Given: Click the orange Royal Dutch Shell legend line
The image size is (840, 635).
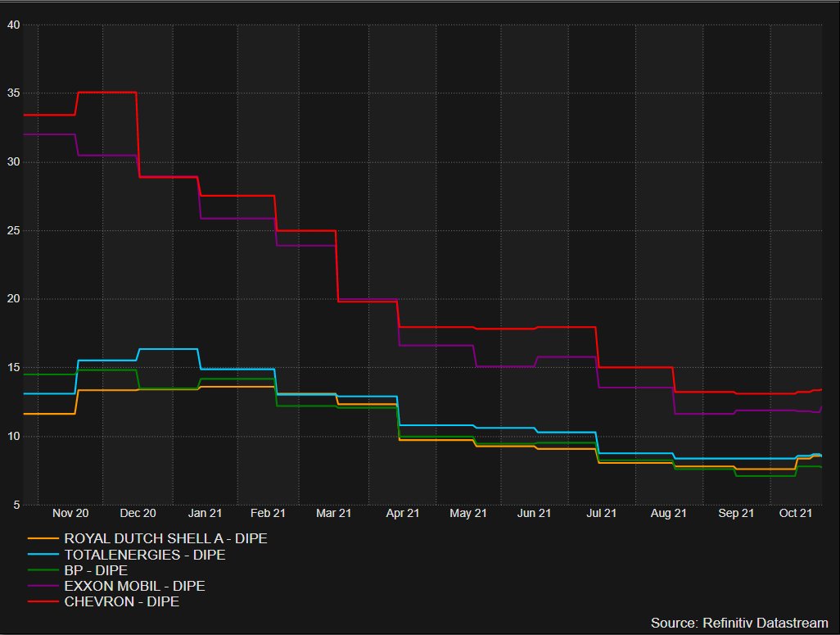Looking at the screenshot, I should 43,538.
